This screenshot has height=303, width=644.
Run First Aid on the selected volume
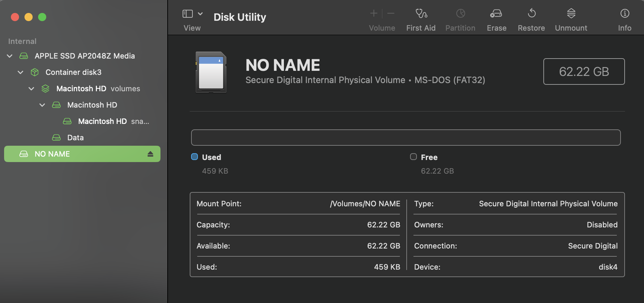(421, 14)
